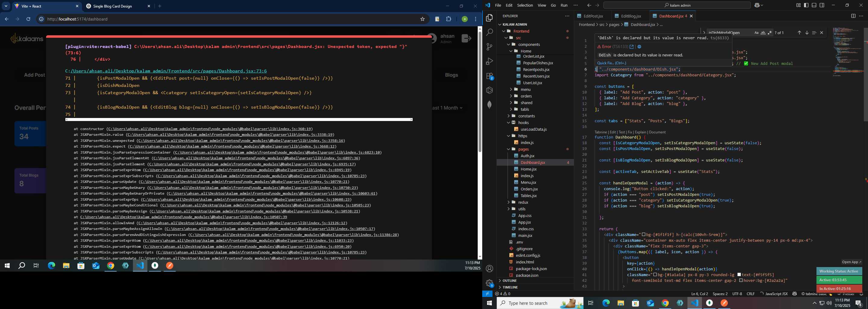Click the Open App button
This screenshot has width=868, height=309.
pos(851,262)
